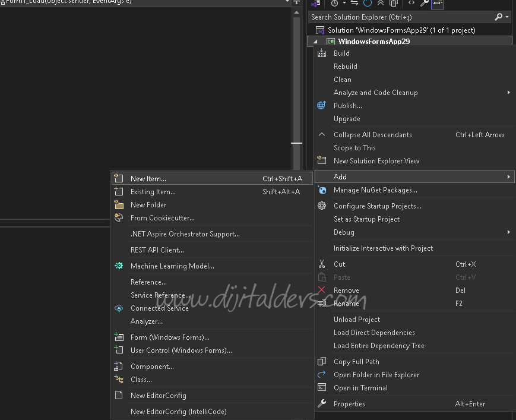516x420 pixels.
Task: Click the Collapse All icon in toolbar
Action: (381, 3)
